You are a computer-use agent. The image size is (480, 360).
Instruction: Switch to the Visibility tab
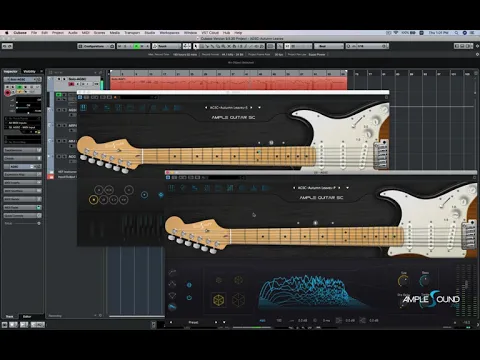point(29,71)
